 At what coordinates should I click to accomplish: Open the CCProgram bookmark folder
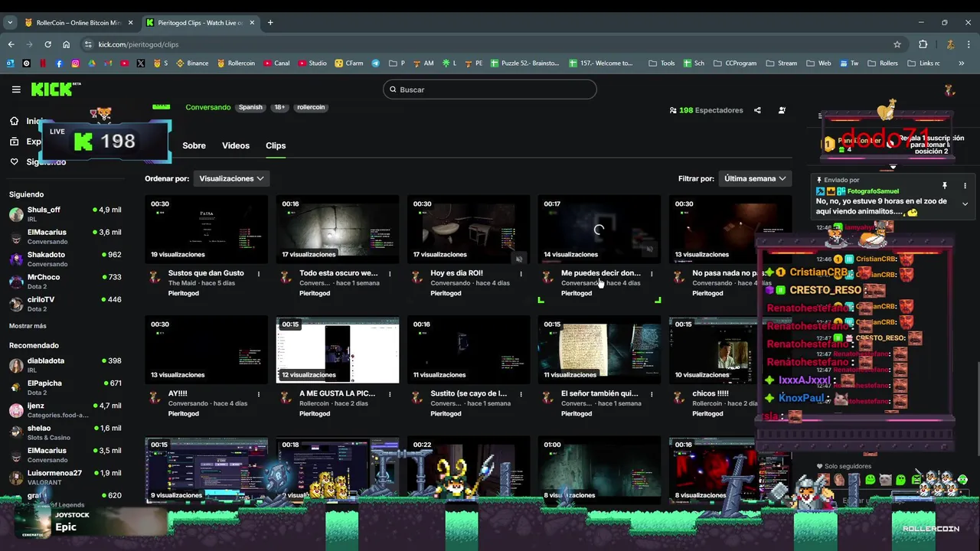[735, 64]
